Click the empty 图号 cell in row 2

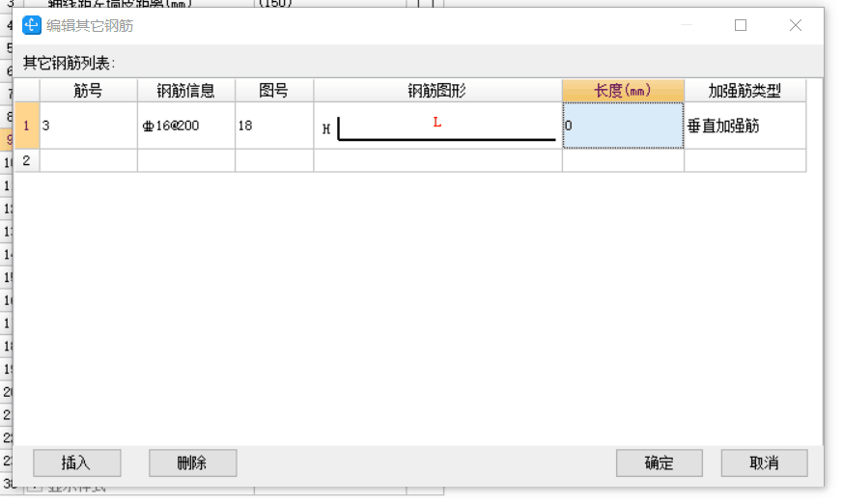(x=274, y=160)
